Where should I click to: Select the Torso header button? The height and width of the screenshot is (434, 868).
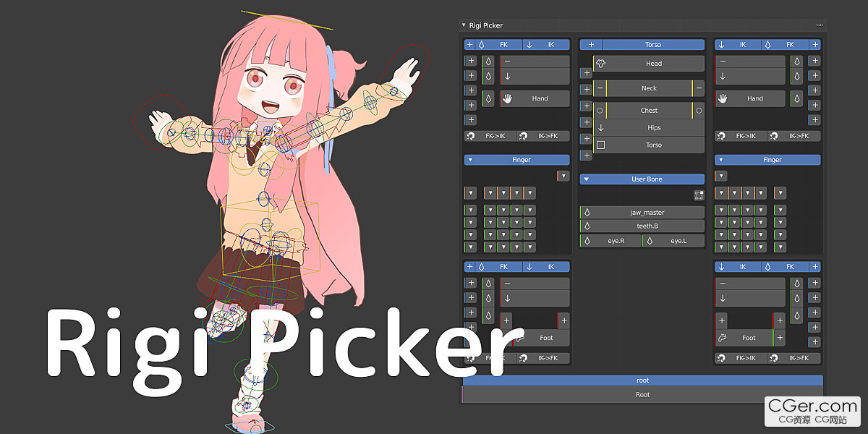pyautogui.click(x=653, y=45)
